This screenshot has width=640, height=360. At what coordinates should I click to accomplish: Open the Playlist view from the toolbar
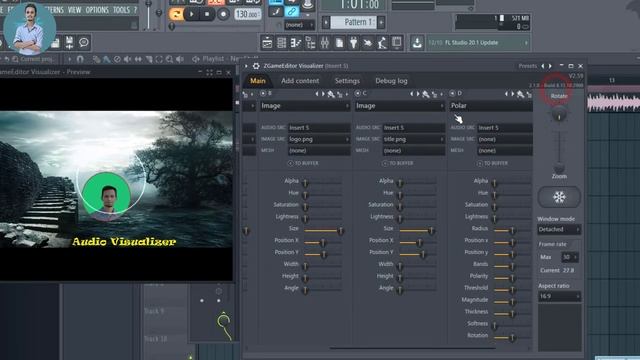[267, 42]
